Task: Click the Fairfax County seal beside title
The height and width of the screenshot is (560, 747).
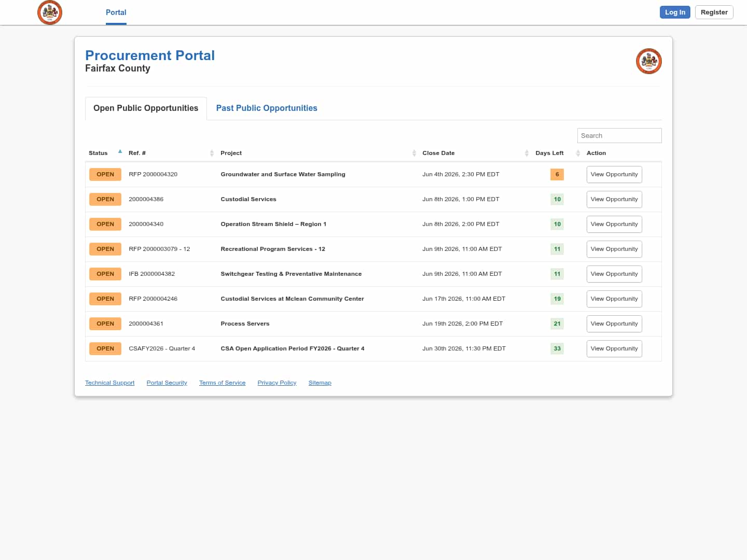Action: 649,61
